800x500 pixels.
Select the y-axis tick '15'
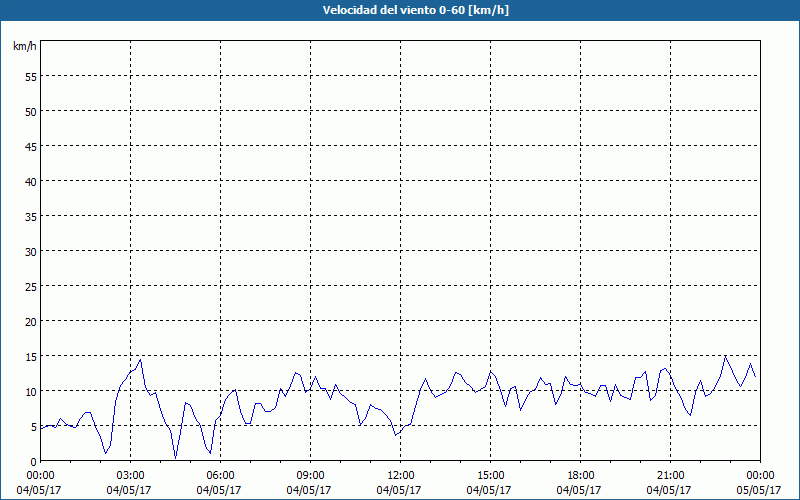[x=31, y=356]
